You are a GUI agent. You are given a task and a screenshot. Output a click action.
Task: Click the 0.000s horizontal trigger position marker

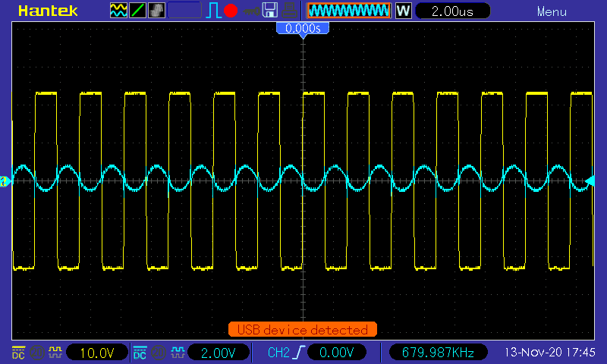[303, 30]
